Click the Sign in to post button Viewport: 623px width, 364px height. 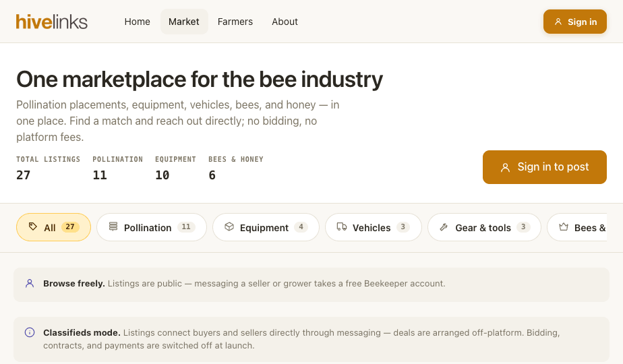(544, 167)
